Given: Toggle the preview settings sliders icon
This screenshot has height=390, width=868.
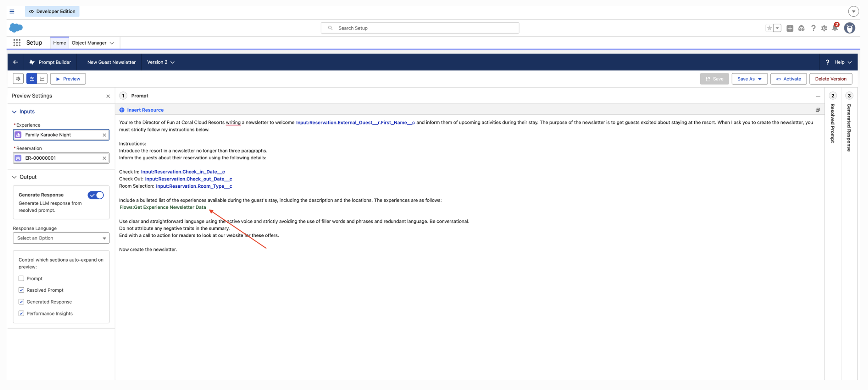Looking at the screenshot, I should pyautogui.click(x=32, y=79).
